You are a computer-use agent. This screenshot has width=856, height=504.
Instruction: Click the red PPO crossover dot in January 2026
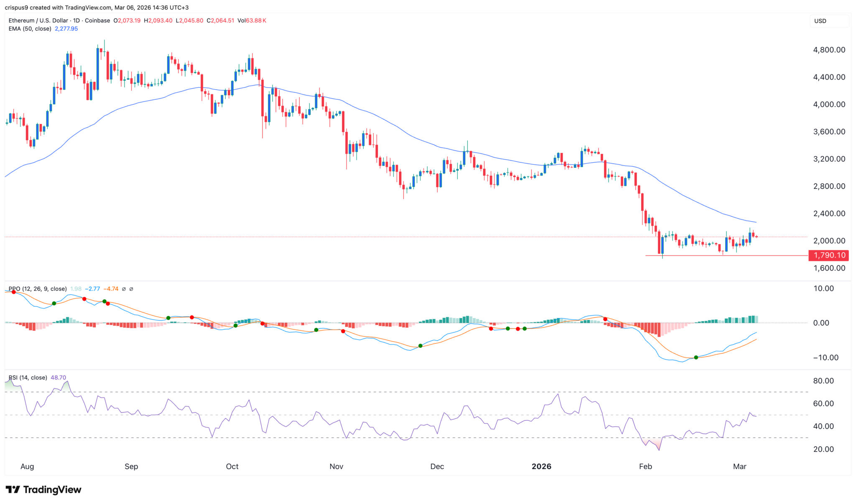pyautogui.click(x=605, y=319)
